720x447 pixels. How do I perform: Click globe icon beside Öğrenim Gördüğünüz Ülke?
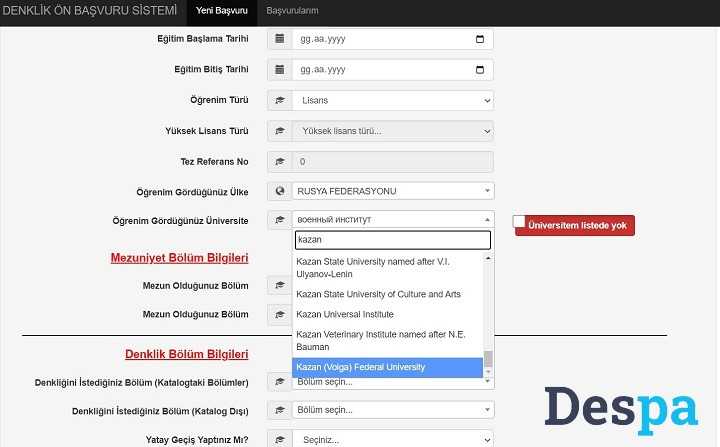280,191
